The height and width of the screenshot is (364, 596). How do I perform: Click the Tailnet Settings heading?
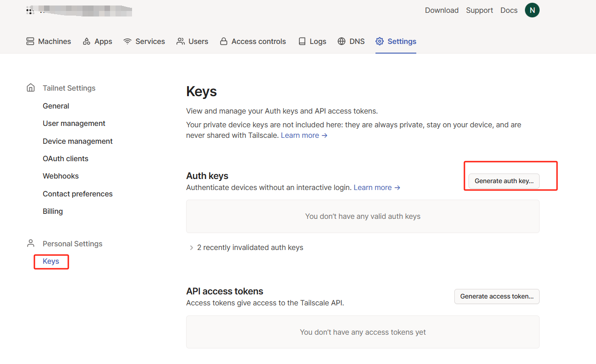tap(69, 88)
